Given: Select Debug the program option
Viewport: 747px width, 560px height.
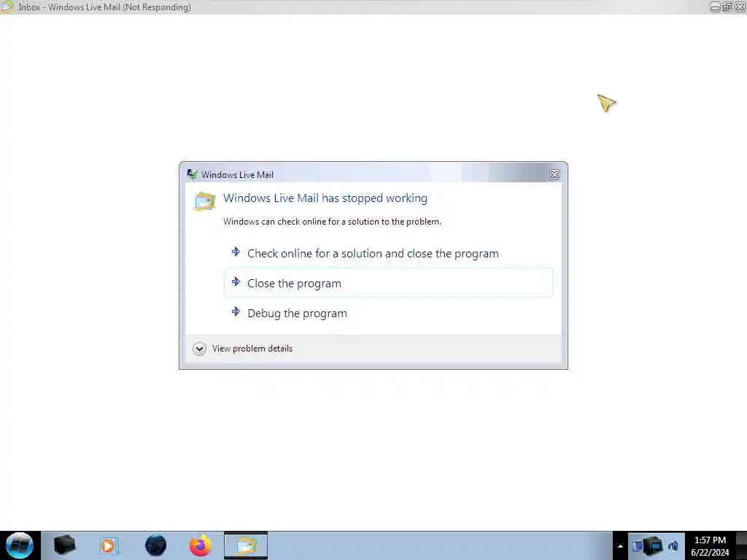Looking at the screenshot, I should 388,313.
